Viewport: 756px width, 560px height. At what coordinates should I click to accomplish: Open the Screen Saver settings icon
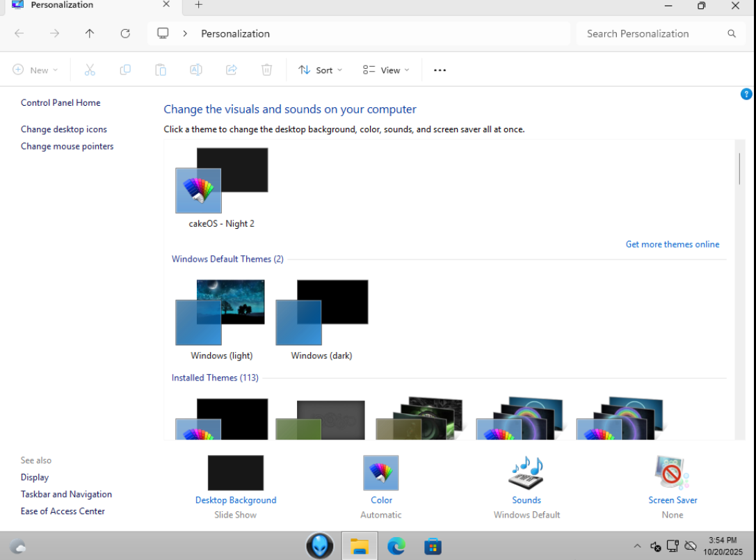click(672, 473)
